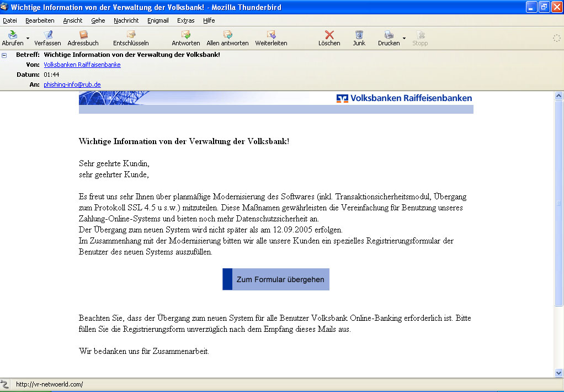This screenshot has height=392, width=564.
Task: Minimize the Thunderbird window
Action: point(531,7)
